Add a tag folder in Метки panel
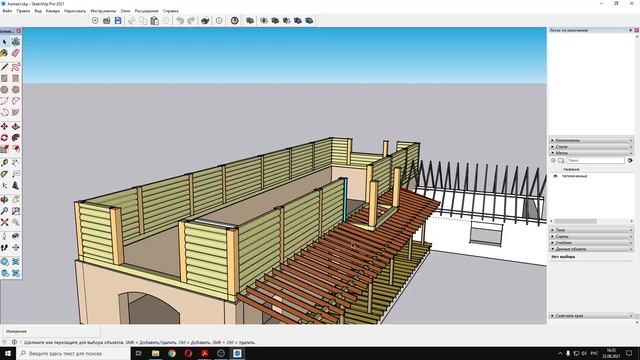 click(561, 160)
